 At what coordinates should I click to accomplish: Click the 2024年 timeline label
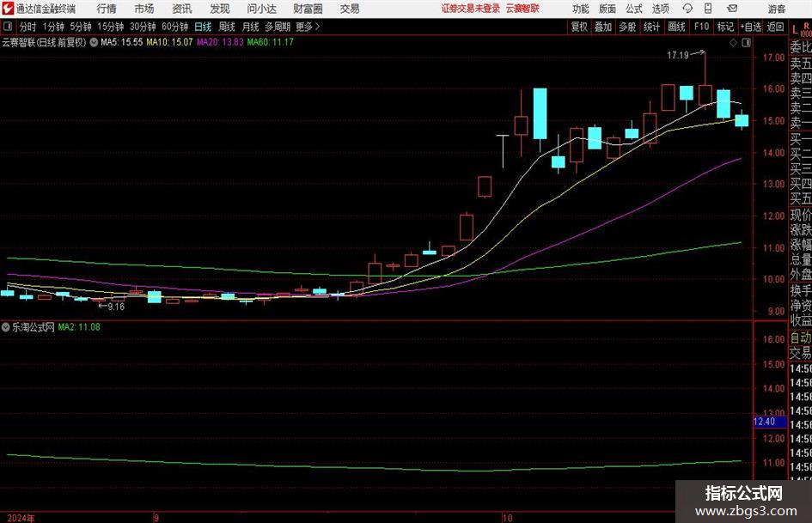tap(21, 518)
